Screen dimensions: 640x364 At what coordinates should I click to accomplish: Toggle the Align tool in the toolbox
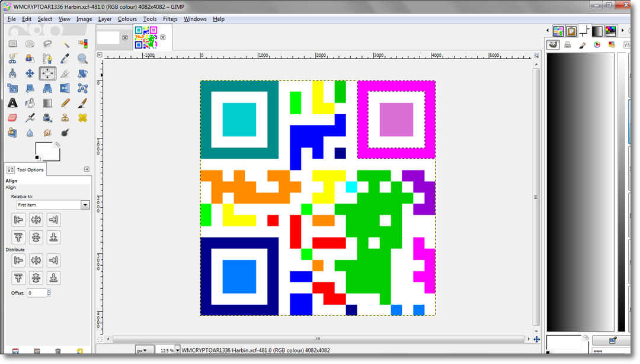[x=47, y=73]
